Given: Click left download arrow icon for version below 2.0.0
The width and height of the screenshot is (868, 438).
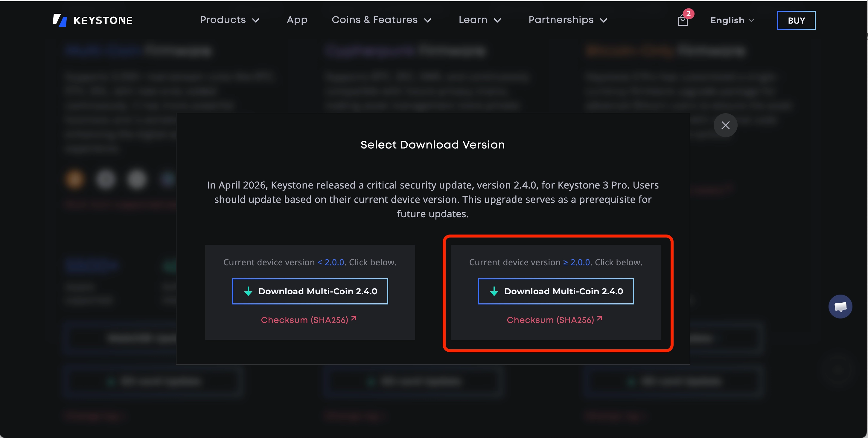Looking at the screenshot, I should click(248, 291).
